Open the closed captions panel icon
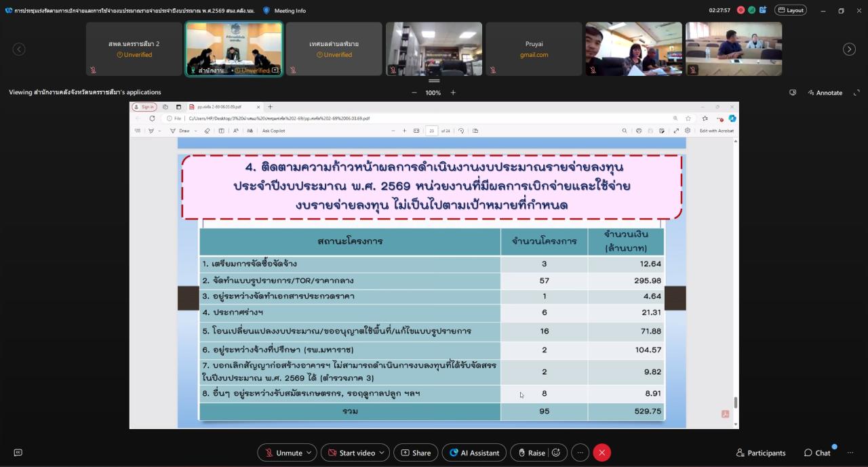This screenshot has height=467, width=868. pos(18,453)
